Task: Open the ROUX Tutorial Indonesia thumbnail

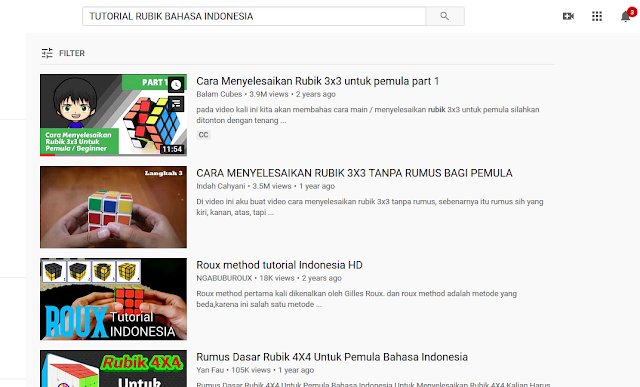Action: [113, 299]
